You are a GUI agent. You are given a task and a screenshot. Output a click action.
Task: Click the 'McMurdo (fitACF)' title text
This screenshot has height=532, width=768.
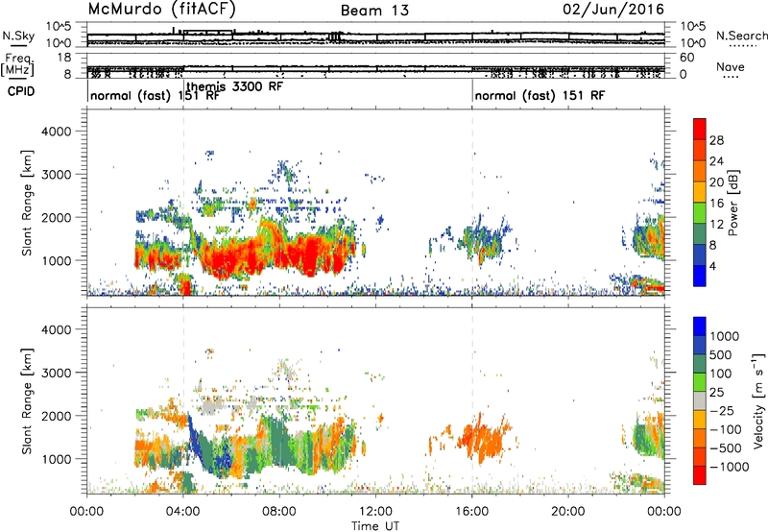pos(162,9)
